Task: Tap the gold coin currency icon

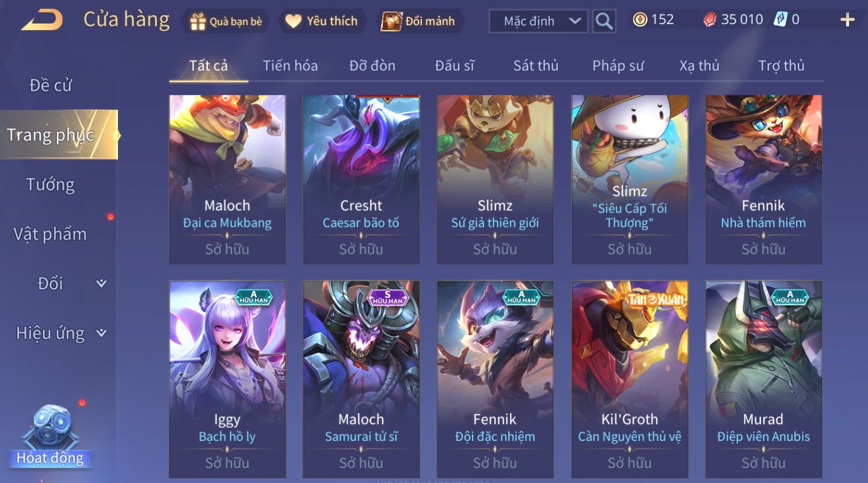Action: point(639,20)
